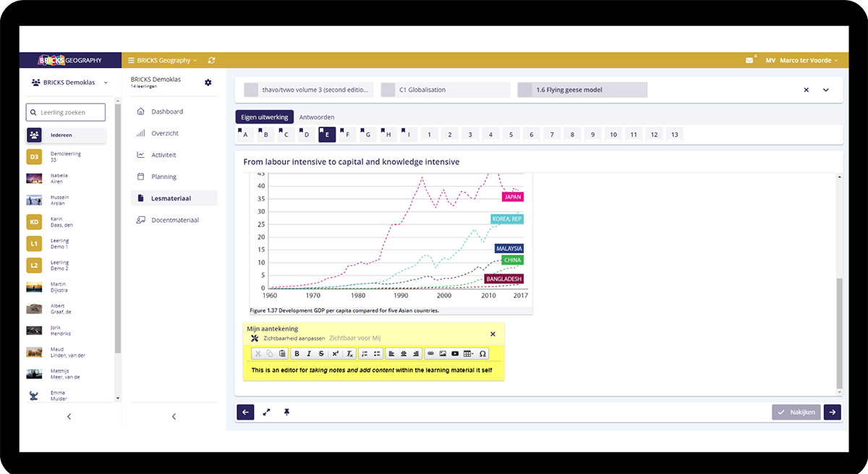Image resolution: width=868 pixels, height=474 pixels.
Task: Toggle italic formatting in note editor
Action: point(309,354)
